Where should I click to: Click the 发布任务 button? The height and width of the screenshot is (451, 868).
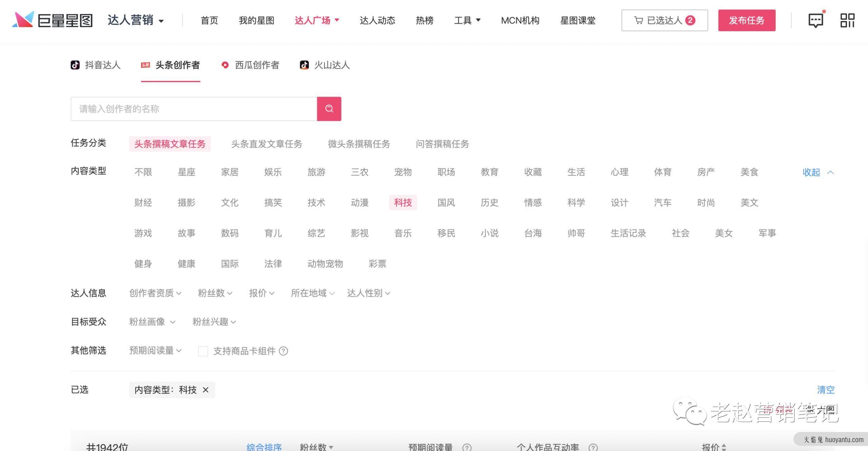(x=747, y=20)
